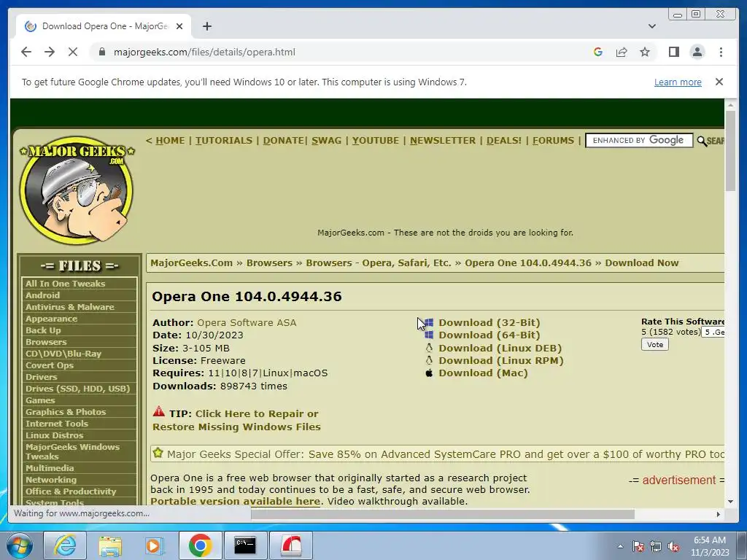Image resolution: width=747 pixels, height=560 pixels.
Task: Download the Linux DEB package
Action: point(500,348)
